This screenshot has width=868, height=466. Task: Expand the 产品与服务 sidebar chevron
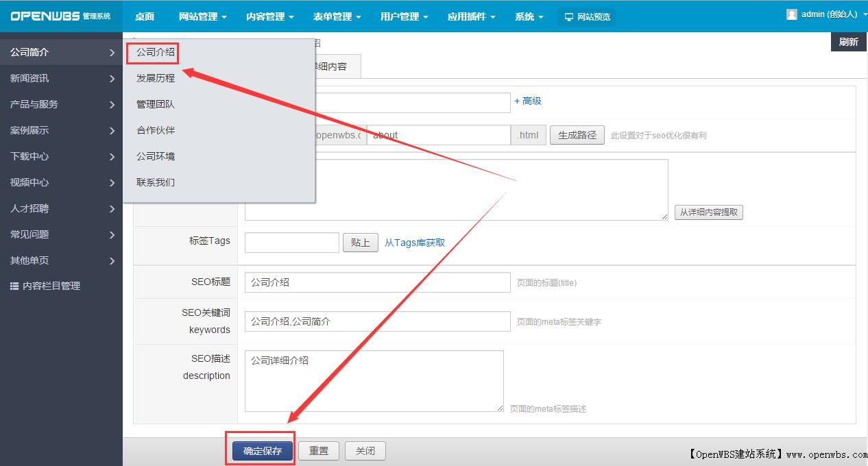pos(112,104)
